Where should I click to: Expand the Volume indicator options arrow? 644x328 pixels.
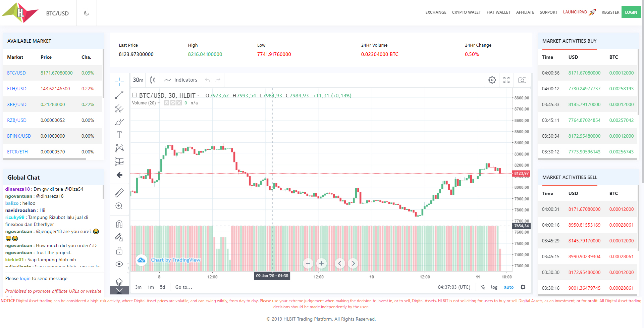coord(159,103)
